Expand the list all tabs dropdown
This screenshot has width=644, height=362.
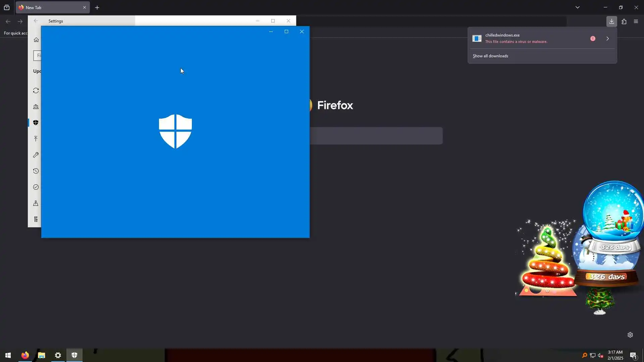point(578,7)
